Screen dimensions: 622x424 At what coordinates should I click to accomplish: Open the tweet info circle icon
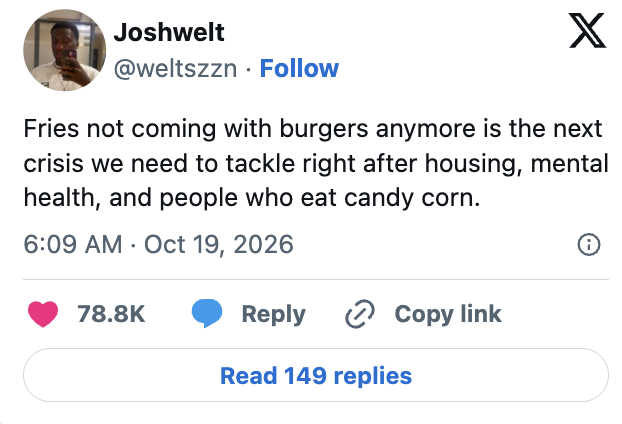(x=589, y=244)
